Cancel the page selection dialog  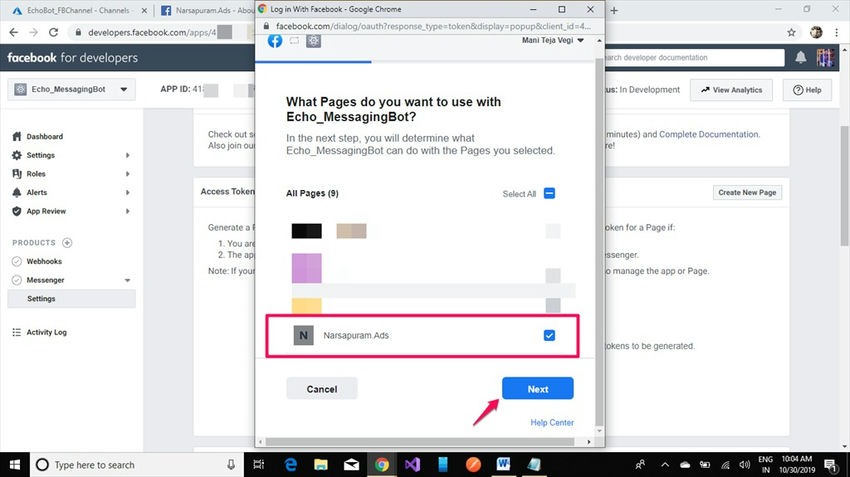[x=322, y=389]
